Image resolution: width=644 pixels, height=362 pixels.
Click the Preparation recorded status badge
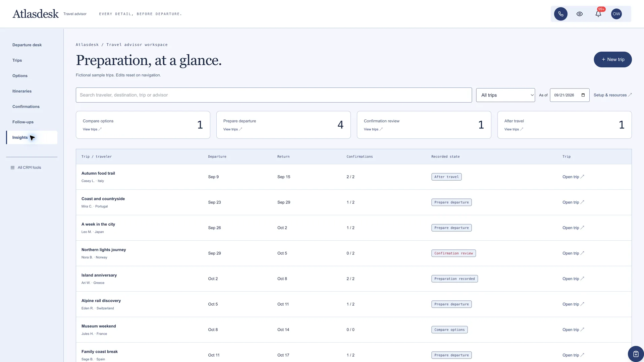pyautogui.click(x=454, y=279)
